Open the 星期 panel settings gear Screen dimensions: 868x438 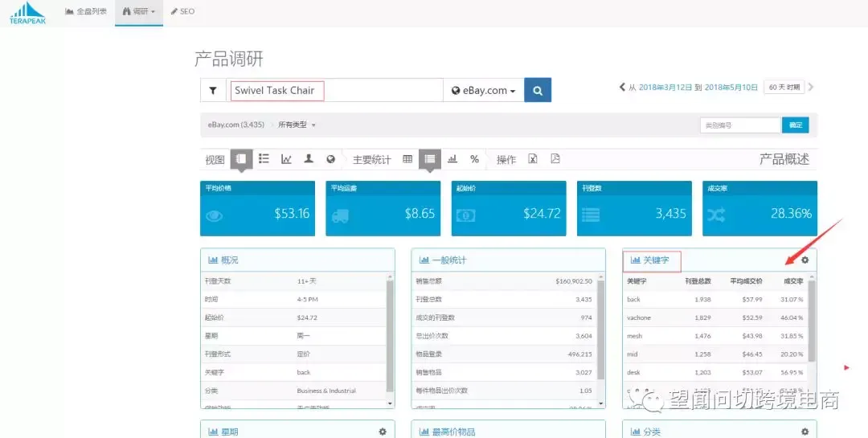[x=383, y=432]
